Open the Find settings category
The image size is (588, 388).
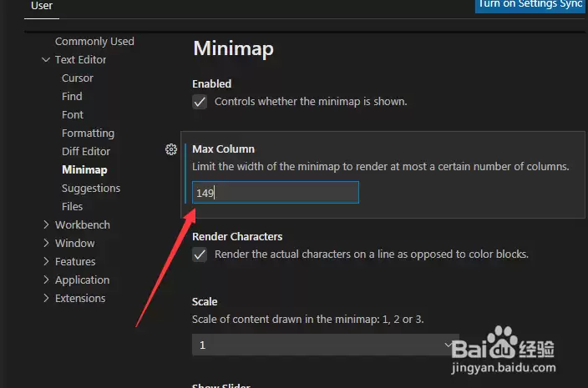[72, 96]
